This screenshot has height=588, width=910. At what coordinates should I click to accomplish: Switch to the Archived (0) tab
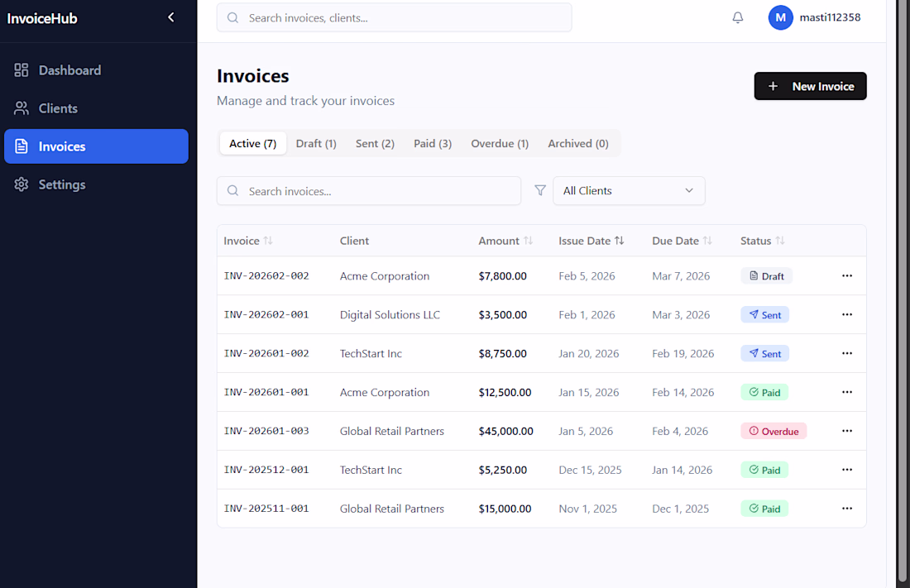[x=578, y=143]
